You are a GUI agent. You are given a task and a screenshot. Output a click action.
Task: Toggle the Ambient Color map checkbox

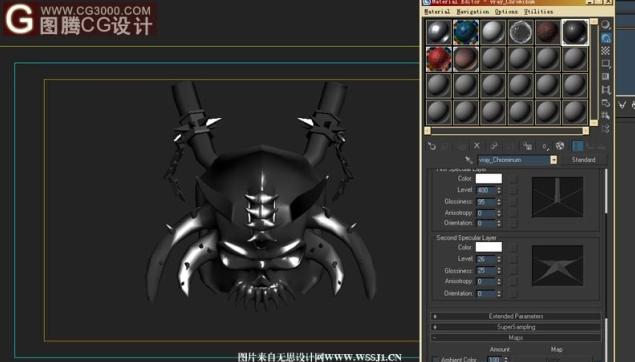tap(435, 359)
